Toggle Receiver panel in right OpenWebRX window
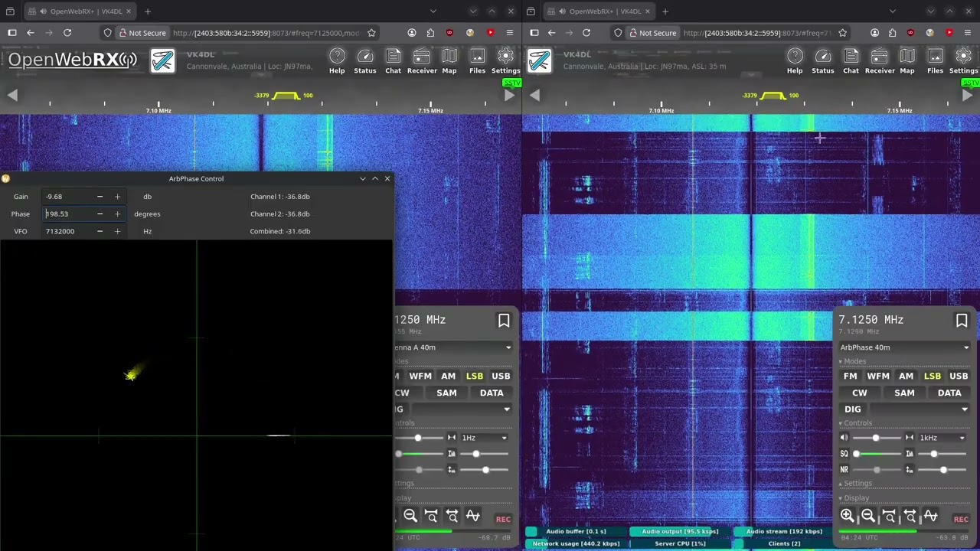Viewport: 980px width, 551px height. 880,61
